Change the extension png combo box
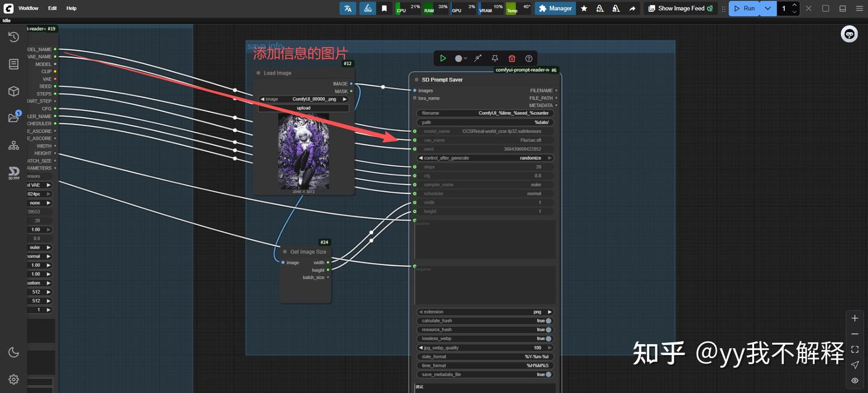This screenshot has width=868, height=393. (x=485, y=312)
